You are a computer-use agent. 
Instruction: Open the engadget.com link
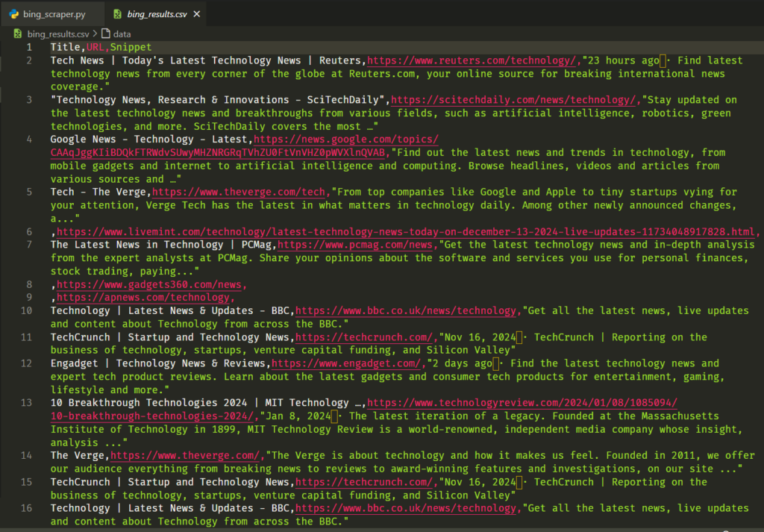pos(348,363)
